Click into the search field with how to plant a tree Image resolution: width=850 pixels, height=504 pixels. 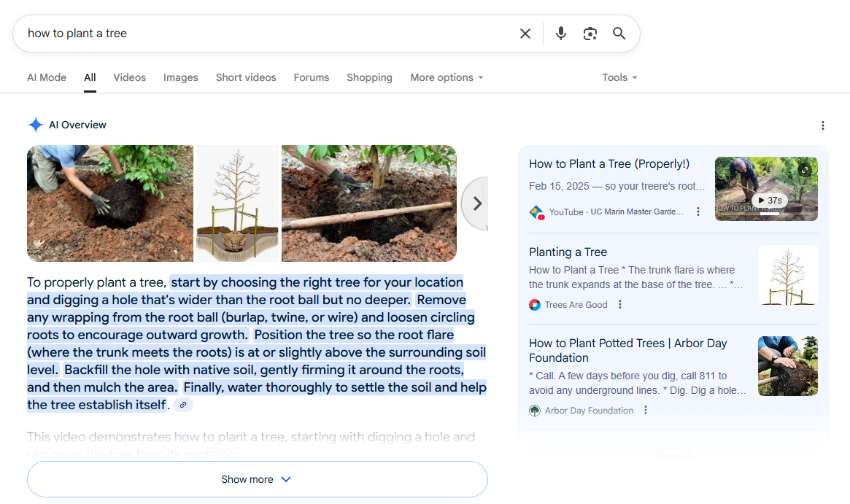[266, 34]
